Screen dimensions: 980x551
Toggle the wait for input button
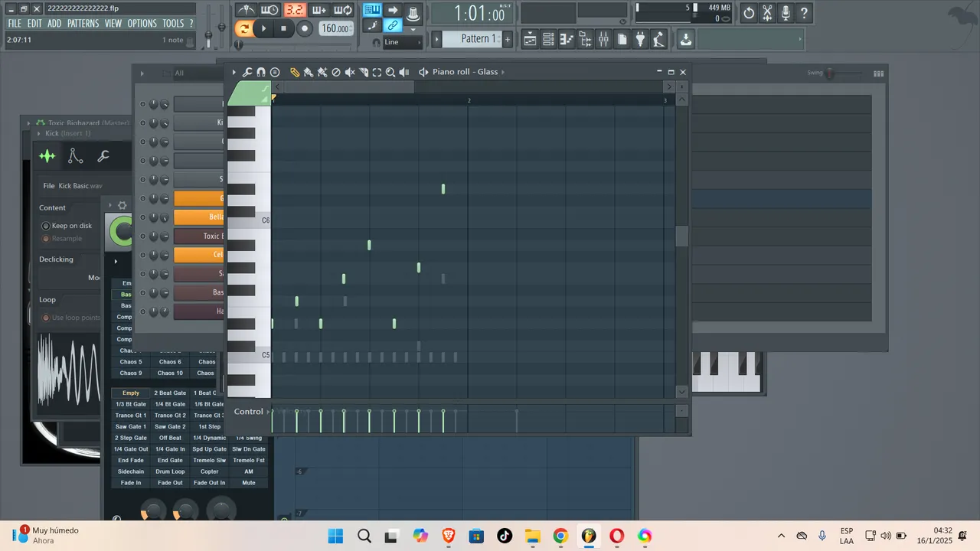coord(269,10)
